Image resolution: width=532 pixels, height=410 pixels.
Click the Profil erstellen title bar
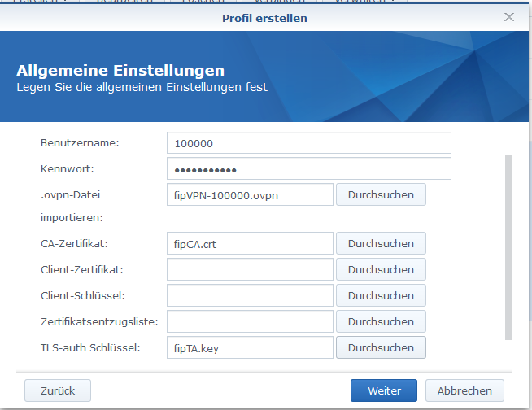tap(265, 17)
